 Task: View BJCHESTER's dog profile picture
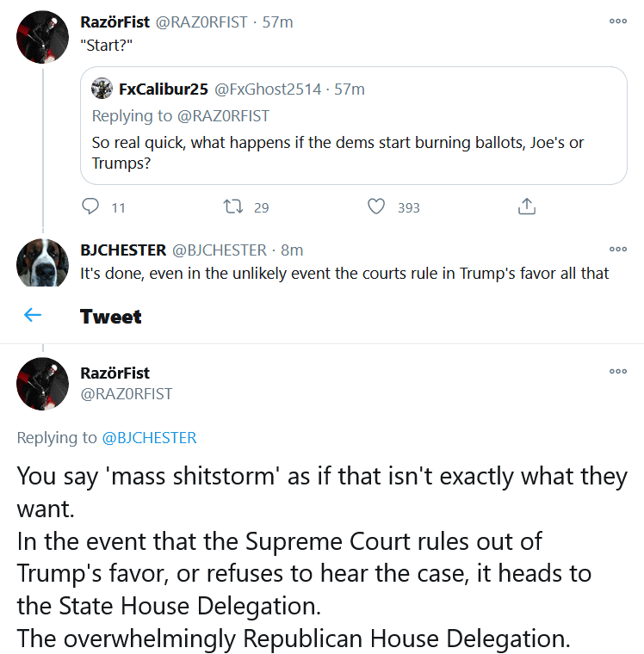point(42,262)
